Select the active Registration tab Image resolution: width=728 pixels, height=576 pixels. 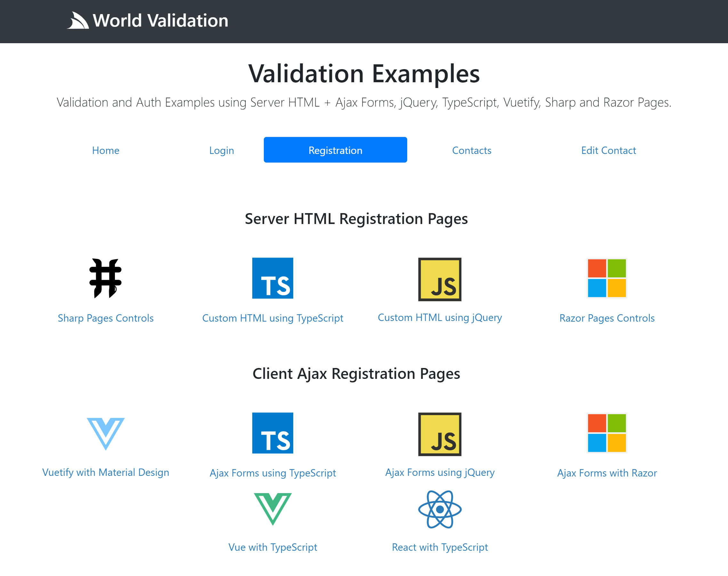click(x=335, y=150)
